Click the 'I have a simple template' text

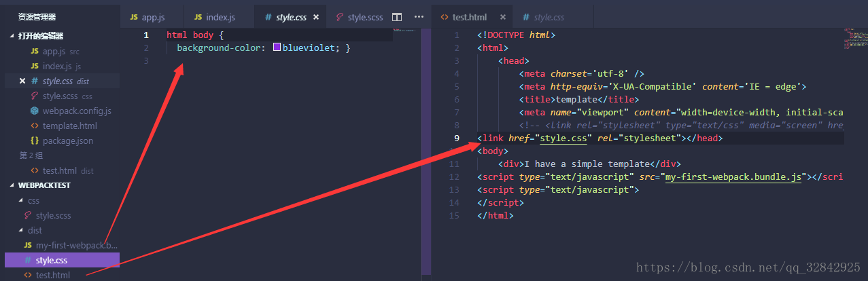point(587,164)
